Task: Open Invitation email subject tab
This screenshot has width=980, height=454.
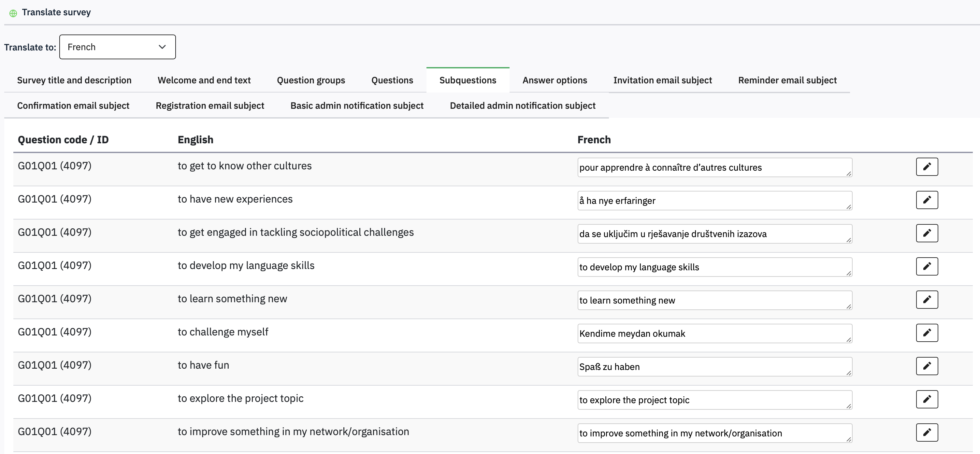Action: point(662,80)
